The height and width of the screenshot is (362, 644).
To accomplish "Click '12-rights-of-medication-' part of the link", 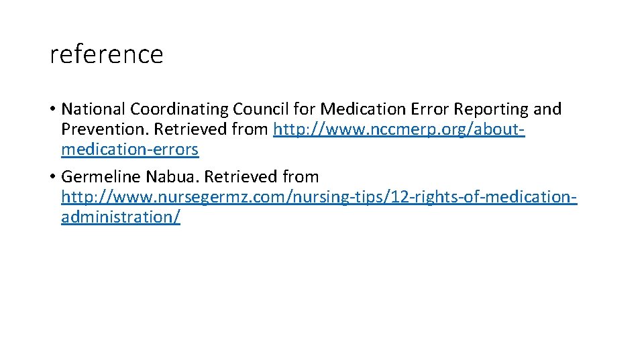I will pos(484,197).
